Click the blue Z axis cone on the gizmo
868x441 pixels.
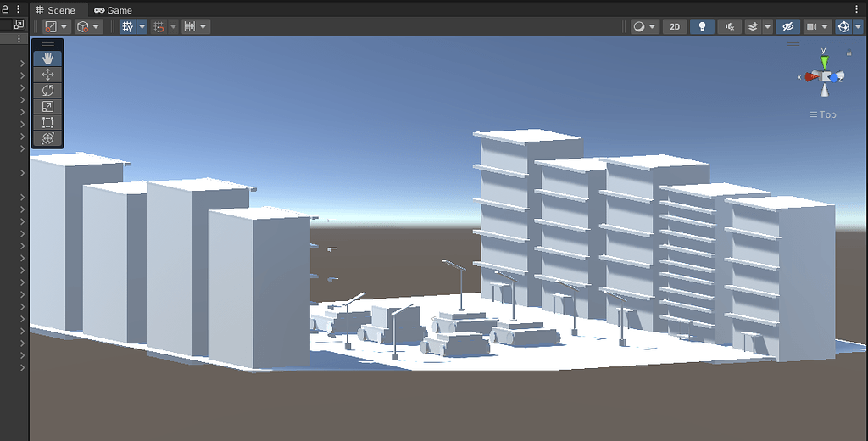(x=835, y=78)
